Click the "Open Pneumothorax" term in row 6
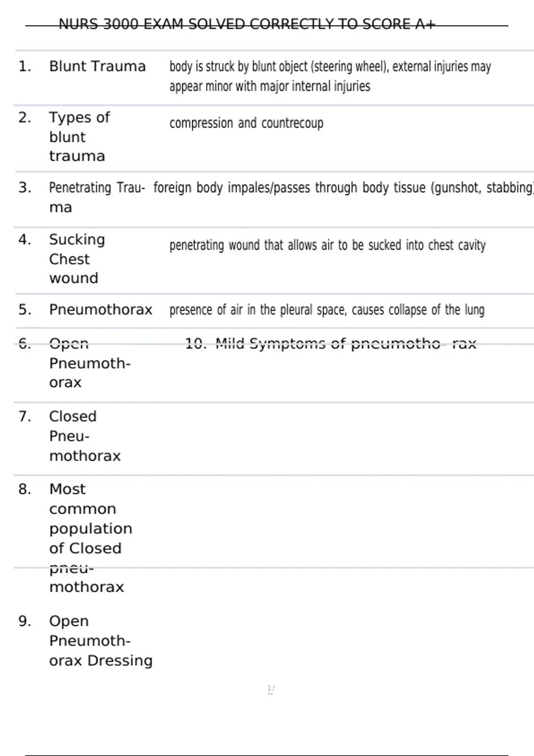Viewport: 534px width, 756px height. (89, 363)
